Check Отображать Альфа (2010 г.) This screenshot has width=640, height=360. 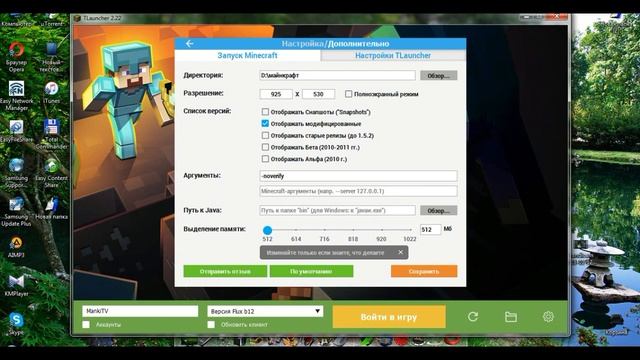[x=265, y=159]
